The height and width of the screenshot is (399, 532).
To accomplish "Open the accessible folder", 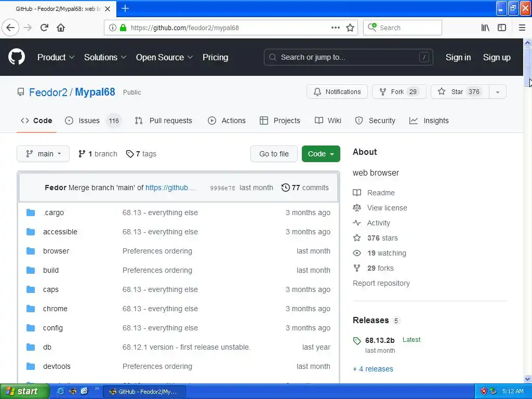I will (60, 232).
